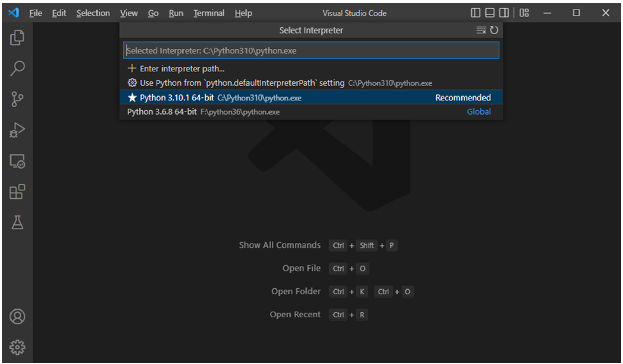Open the Run and Debug view
This screenshot has width=623, height=364.
pos(17,130)
